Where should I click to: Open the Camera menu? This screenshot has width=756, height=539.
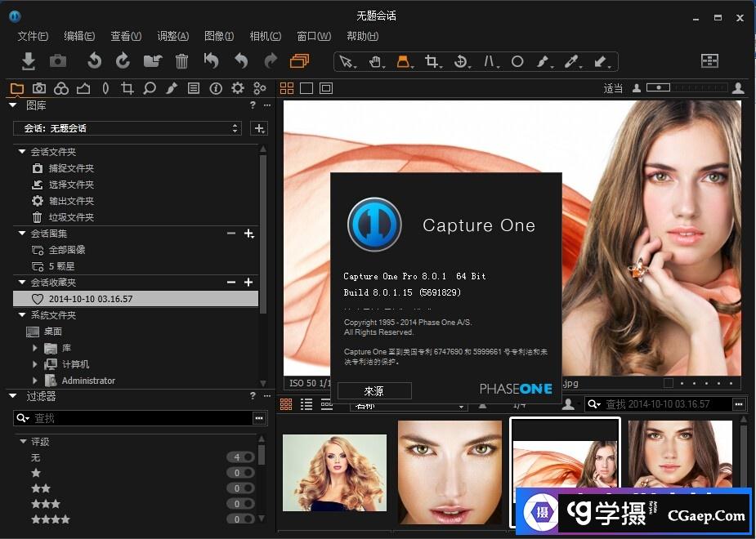point(265,36)
